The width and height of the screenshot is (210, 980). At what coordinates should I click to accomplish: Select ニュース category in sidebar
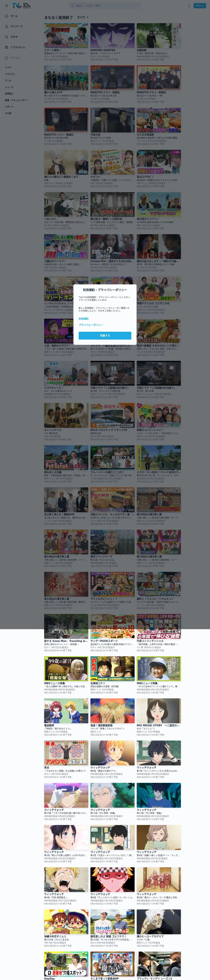coord(9,87)
